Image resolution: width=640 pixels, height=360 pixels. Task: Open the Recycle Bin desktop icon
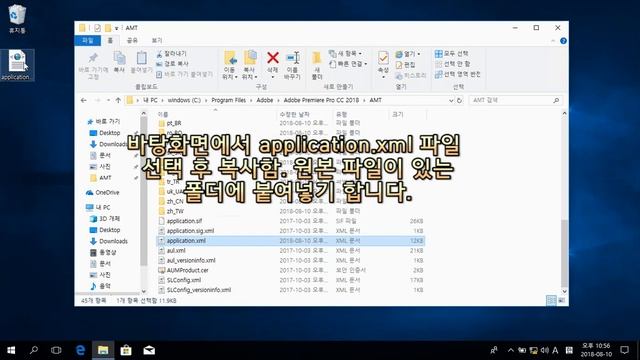point(17,18)
